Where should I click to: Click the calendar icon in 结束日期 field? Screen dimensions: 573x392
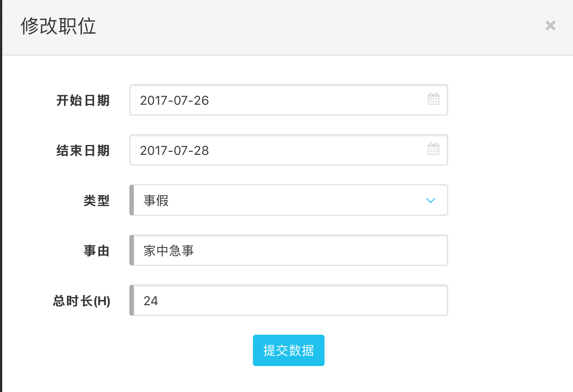point(433,149)
